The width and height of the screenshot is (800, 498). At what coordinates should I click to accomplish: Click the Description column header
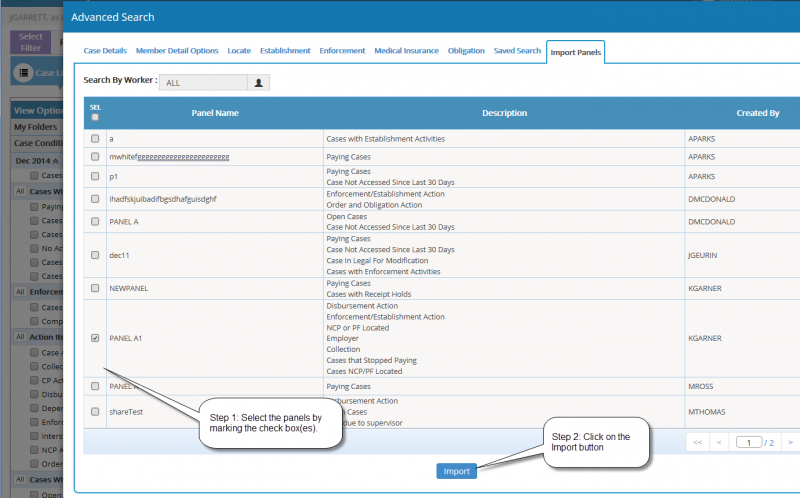click(505, 113)
